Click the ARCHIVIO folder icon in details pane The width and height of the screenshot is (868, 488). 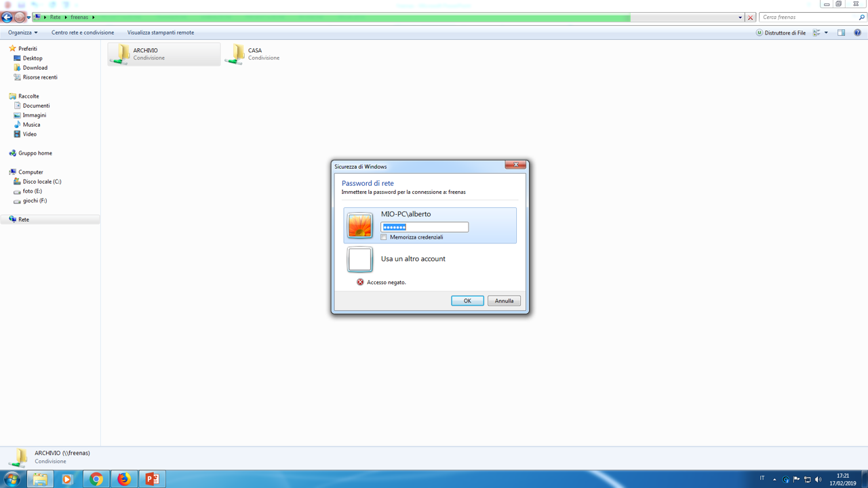(x=18, y=458)
